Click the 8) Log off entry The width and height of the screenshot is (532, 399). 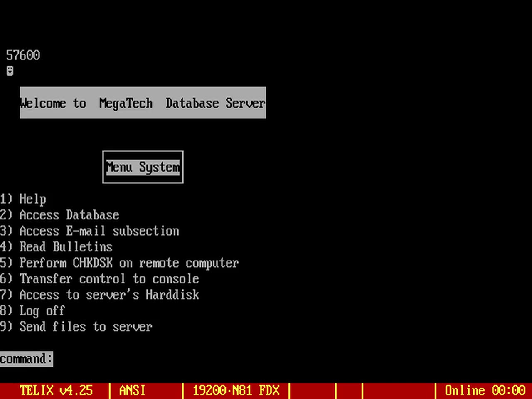(x=33, y=311)
